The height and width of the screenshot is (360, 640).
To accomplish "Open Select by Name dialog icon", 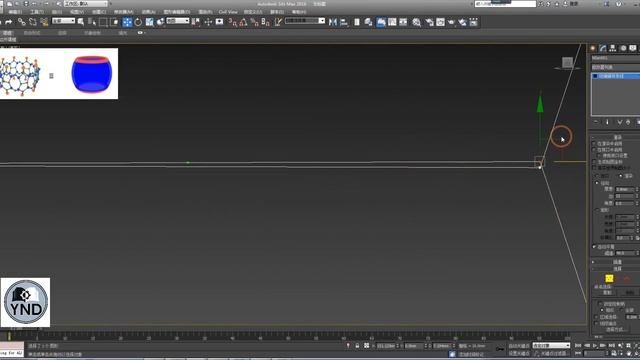I will pyautogui.click(x=92, y=22).
